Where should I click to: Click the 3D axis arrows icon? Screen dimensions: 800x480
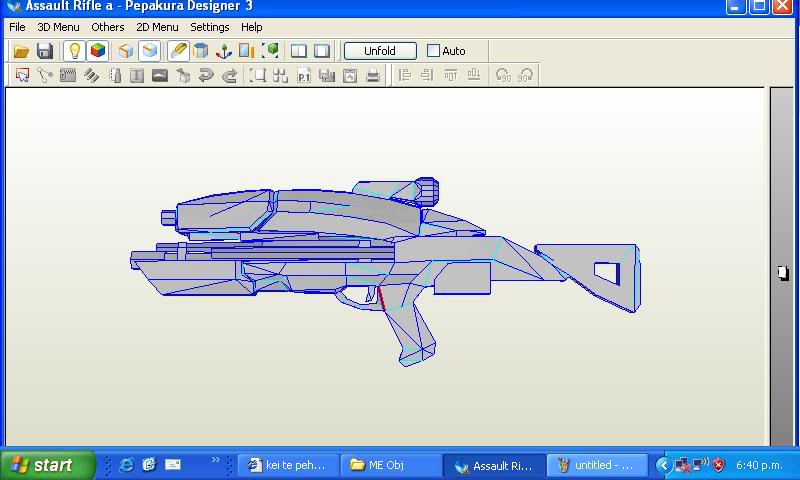tap(224, 51)
